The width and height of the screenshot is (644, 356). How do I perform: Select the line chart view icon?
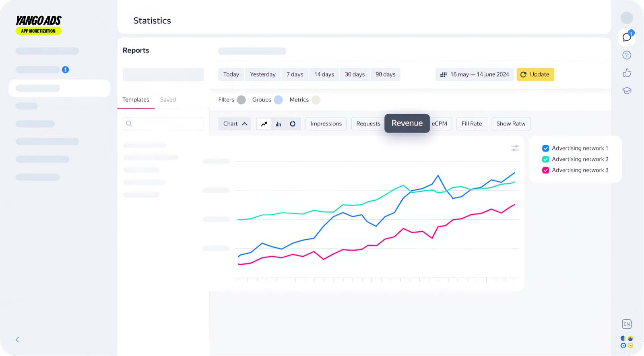264,124
